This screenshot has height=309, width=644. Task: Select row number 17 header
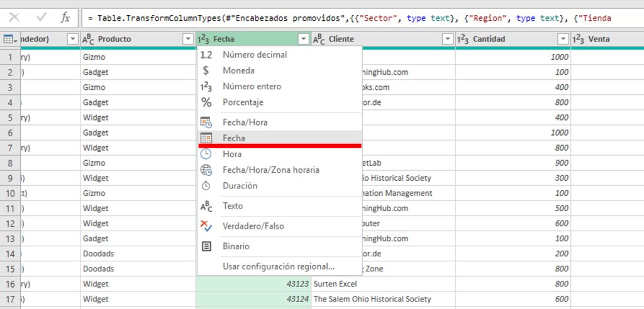click(x=10, y=299)
